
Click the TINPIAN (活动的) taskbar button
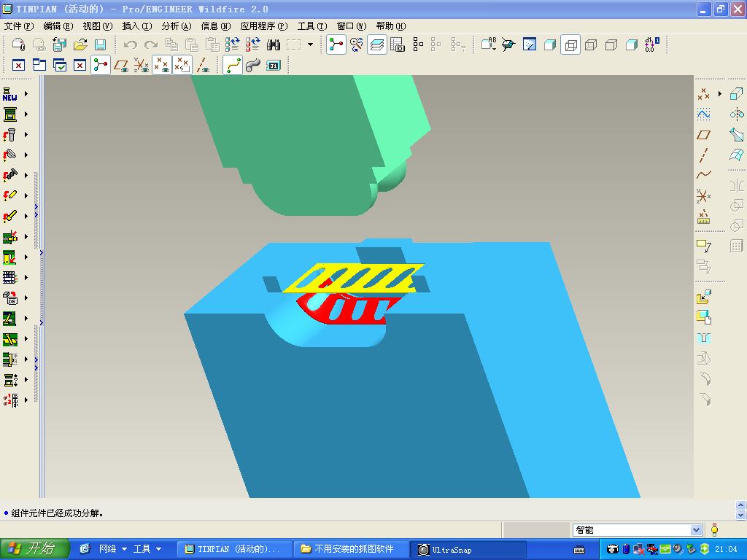point(234,550)
